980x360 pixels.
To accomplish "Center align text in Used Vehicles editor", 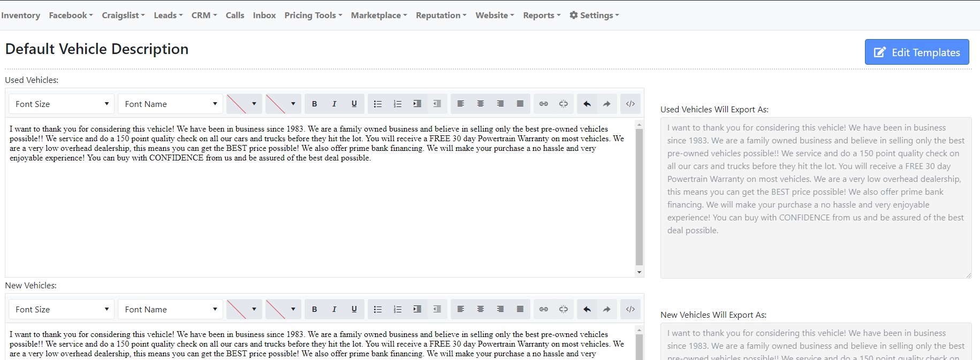I will (480, 104).
